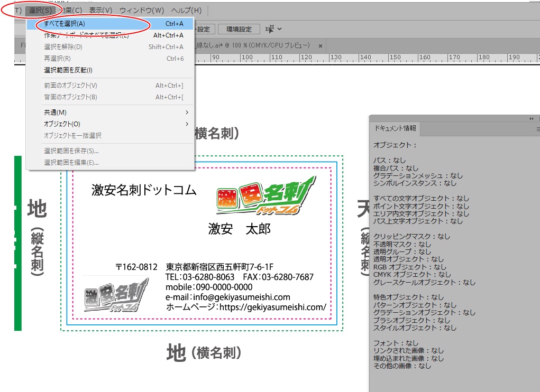
Task: Expand the オブジェクト(O) submenu
Action: tap(110, 124)
